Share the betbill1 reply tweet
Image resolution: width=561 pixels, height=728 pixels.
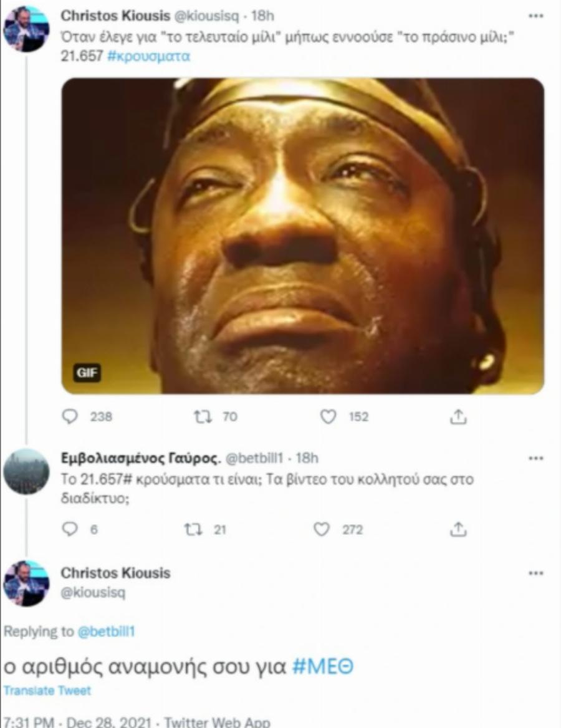(x=458, y=529)
